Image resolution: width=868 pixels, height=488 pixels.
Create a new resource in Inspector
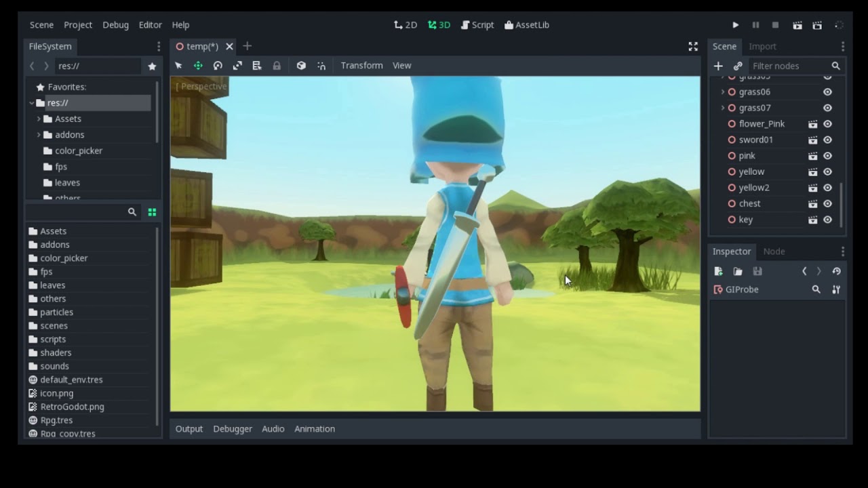[718, 272]
